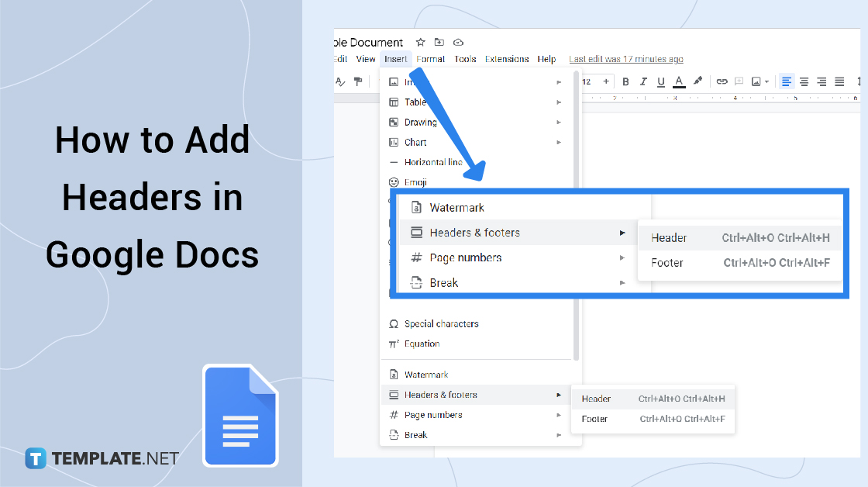Click the document title text
This screenshot has height=487, width=868.
click(369, 42)
